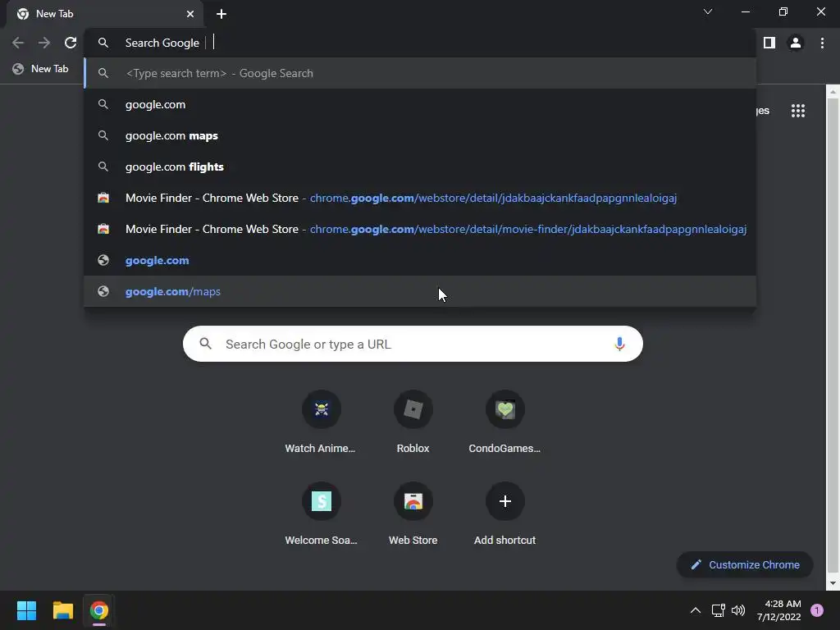The image size is (840, 630).
Task: Open the google.com URL suggestion
Action: coord(420,260)
